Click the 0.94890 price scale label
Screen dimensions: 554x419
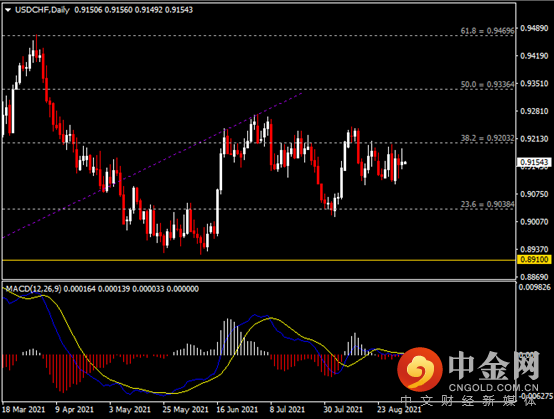pyautogui.click(x=535, y=28)
